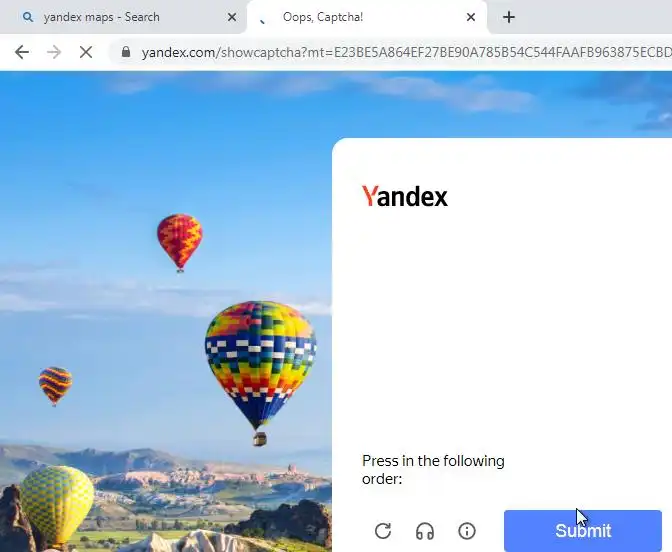Click the 'Press in the following order' text
The image size is (672, 552).
[433, 470]
